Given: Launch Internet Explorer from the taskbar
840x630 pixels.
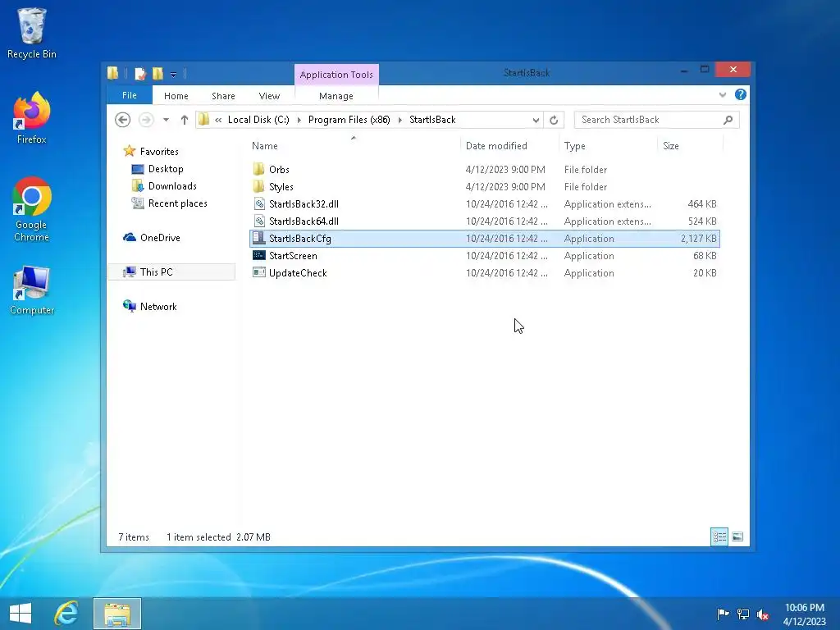Looking at the screenshot, I should point(66,614).
